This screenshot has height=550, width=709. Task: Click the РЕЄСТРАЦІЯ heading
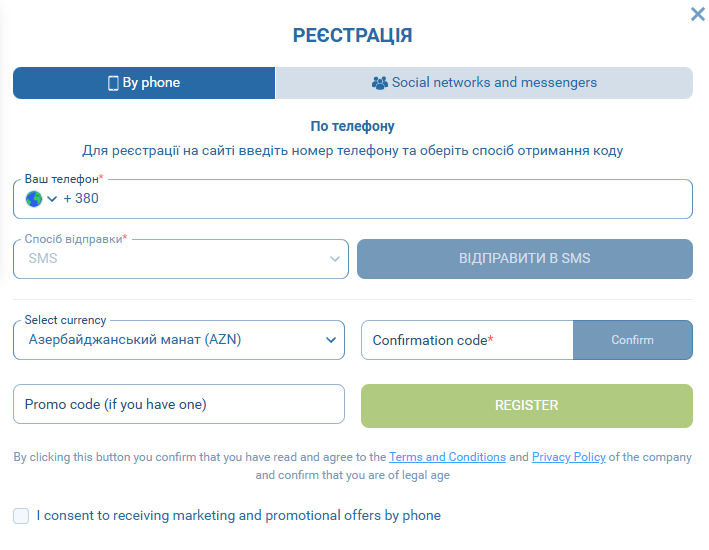pos(352,36)
